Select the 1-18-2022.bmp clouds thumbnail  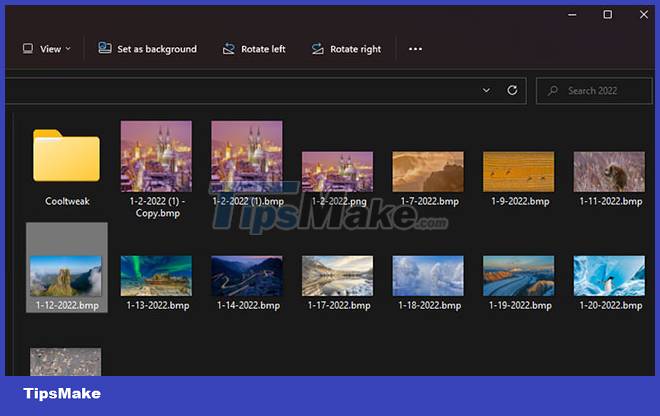click(428, 276)
